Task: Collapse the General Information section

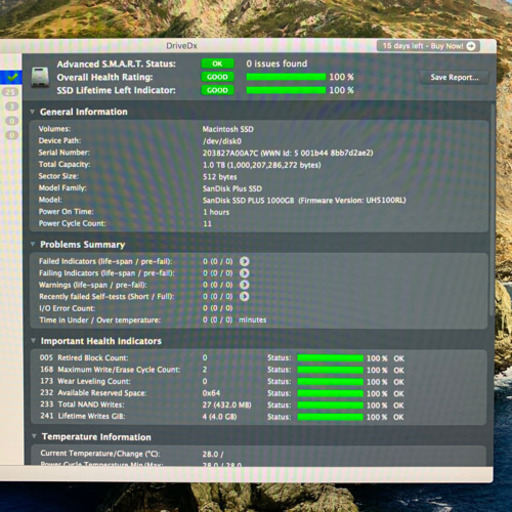Action: [x=32, y=112]
